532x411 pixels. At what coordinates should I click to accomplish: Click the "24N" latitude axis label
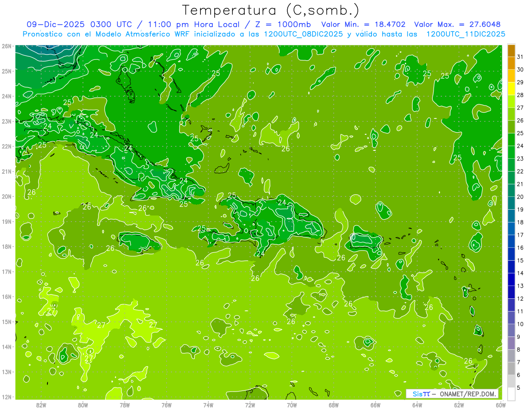[x=7, y=96]
